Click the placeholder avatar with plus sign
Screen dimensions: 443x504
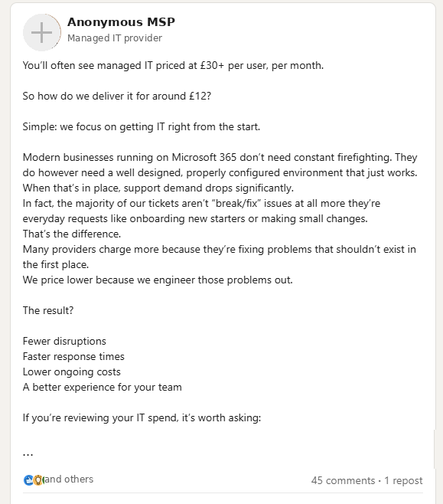click(x=42, y=32)
